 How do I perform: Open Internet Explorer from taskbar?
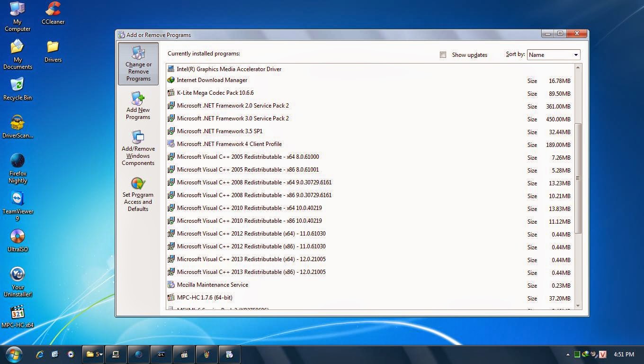(x=40, y=354)
